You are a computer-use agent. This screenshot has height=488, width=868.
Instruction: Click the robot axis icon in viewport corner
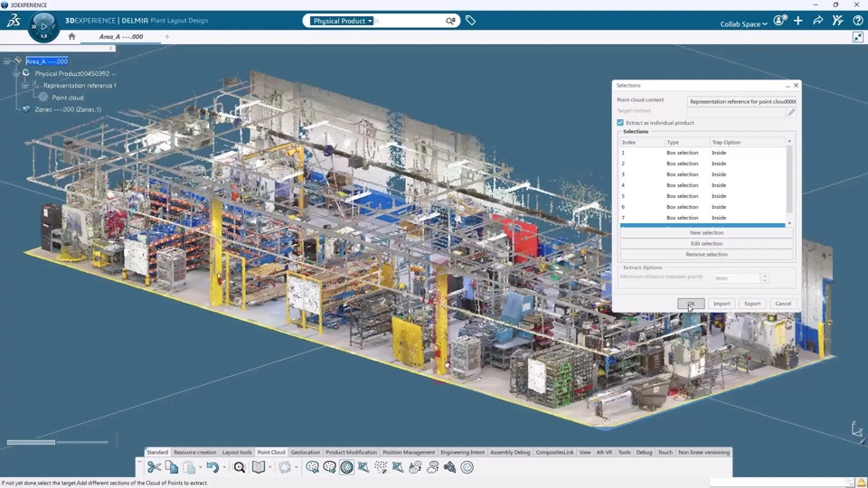[857, 428]
